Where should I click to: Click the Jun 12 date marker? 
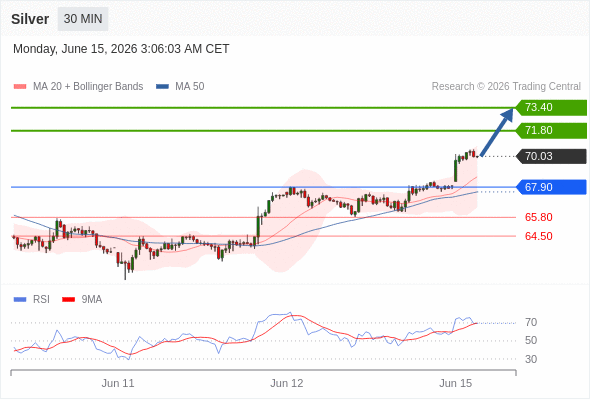pyautogui.click(x=287, y=383)
